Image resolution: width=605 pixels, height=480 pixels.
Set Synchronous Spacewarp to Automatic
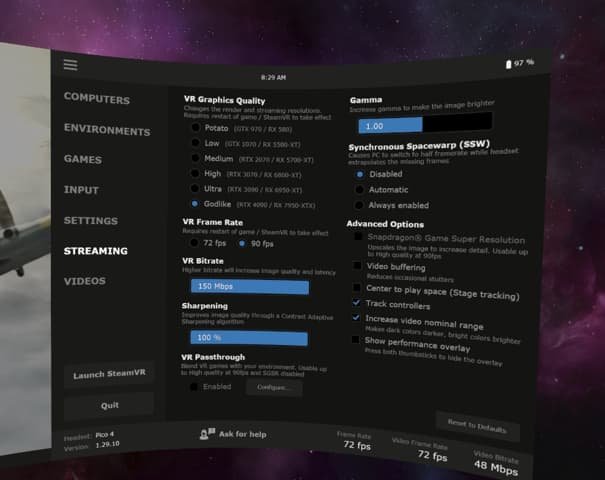pos(359,189)
